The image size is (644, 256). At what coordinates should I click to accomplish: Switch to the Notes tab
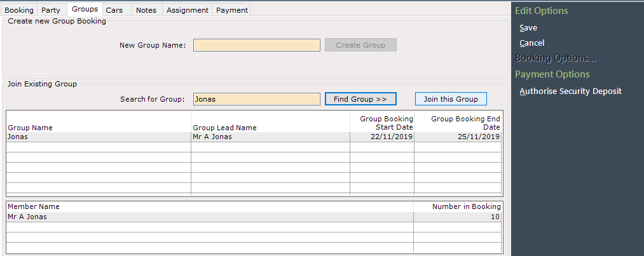(x=146, y=10)
